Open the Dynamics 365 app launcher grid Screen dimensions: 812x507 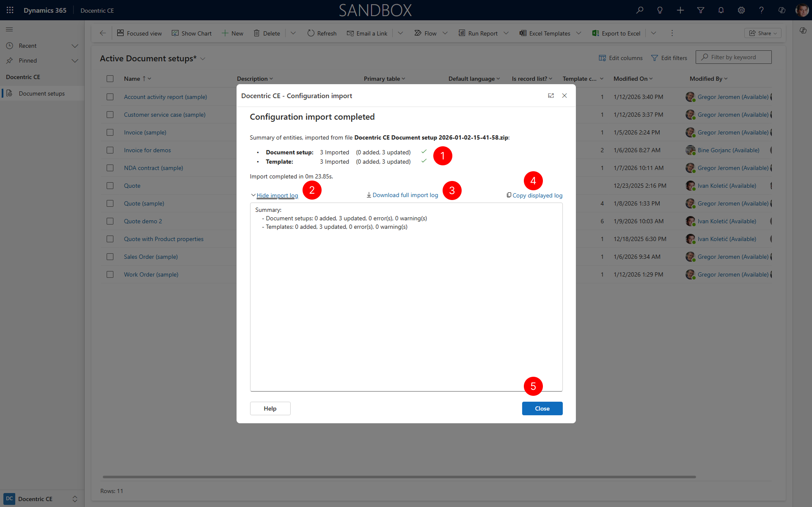point(10,10)
